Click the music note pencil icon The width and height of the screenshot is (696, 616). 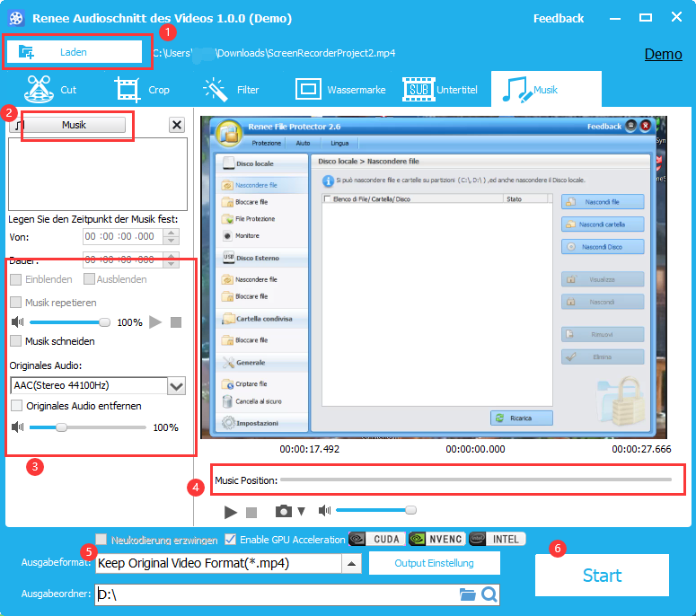click(x=516, y=89)
